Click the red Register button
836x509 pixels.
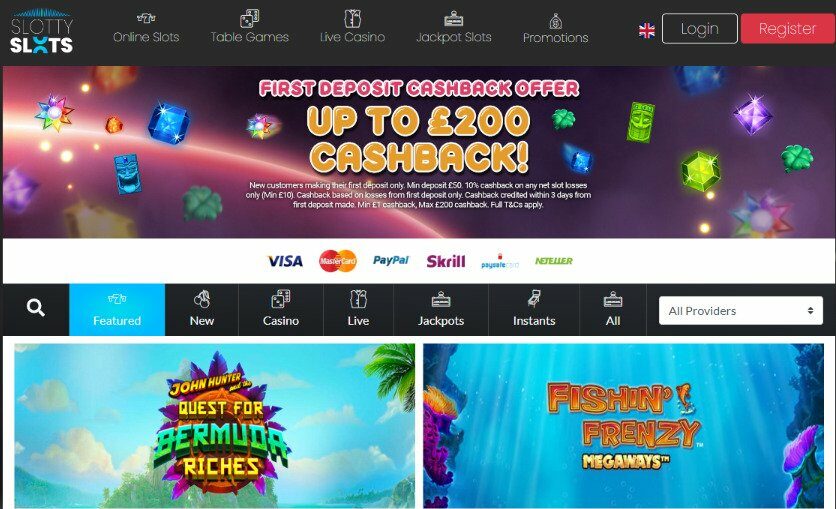(x=787, y=29)
